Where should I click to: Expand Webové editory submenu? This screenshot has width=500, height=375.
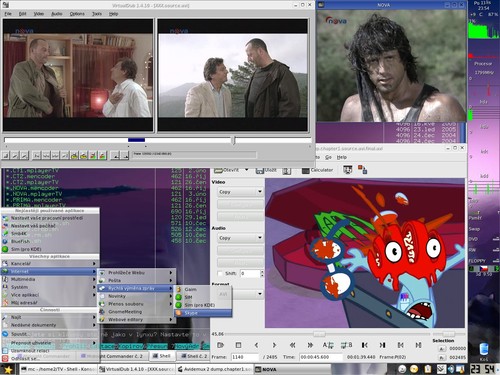136,320
